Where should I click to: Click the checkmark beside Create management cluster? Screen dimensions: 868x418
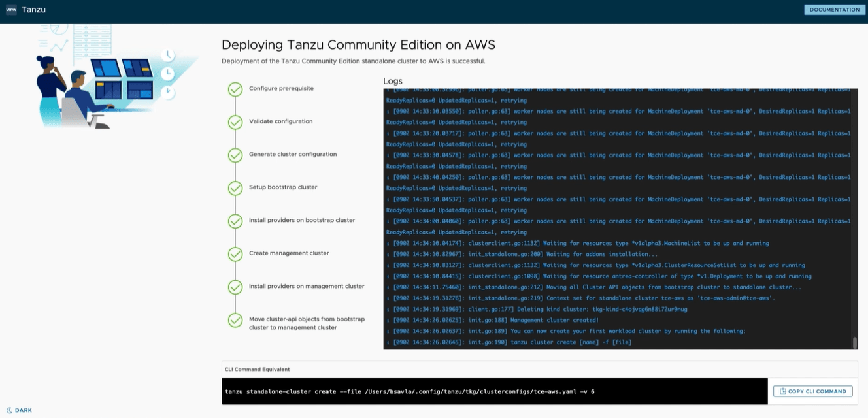click(x=235, y=254)
